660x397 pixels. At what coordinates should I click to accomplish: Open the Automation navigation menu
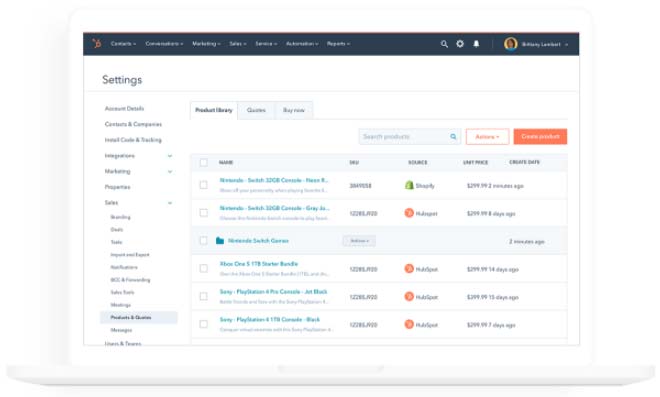pyautogui.click(x=302, y=44)
